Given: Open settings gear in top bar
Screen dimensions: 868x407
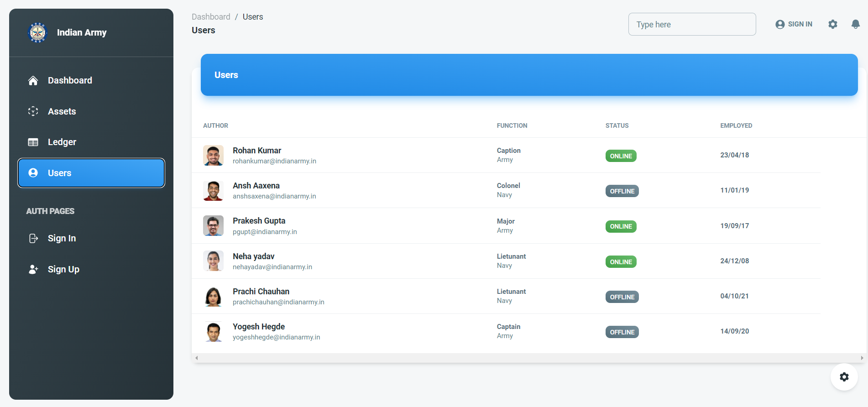Looking at the screenshot, I should (833, 24).
